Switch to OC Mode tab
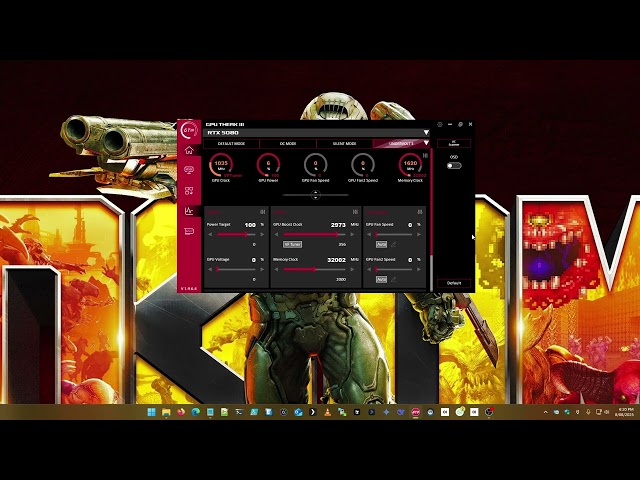 pyautogui.click(x=288, y=144)
